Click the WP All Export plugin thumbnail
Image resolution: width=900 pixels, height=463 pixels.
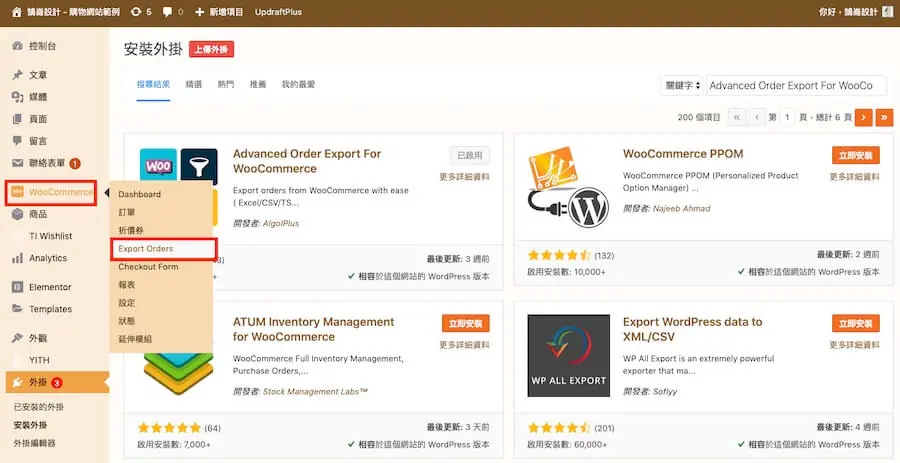tap(569, 356)
